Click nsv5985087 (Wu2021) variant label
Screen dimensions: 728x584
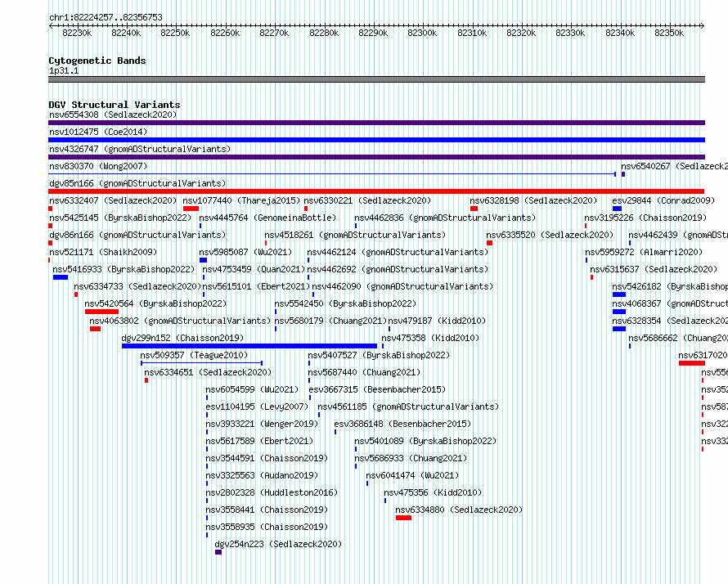pos(245,252)
